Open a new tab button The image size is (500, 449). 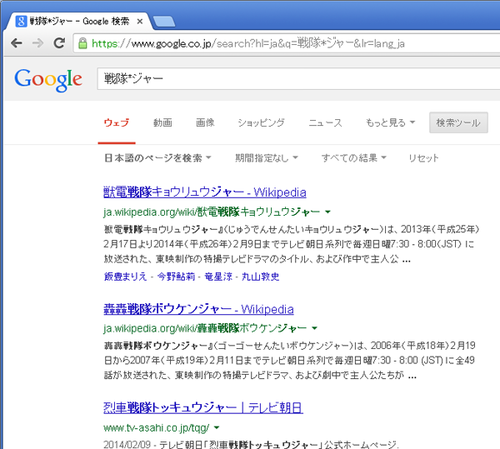pyautogui.click(x=164, y=21)
